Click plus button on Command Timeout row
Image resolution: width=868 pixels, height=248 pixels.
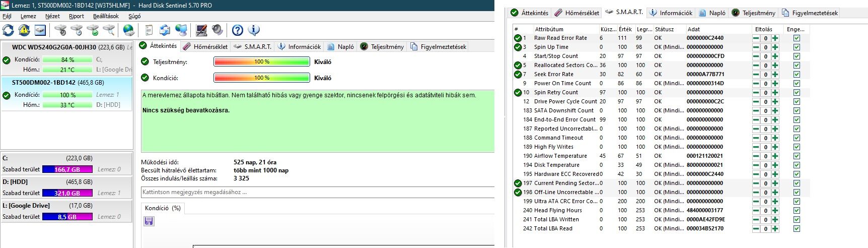775,138
